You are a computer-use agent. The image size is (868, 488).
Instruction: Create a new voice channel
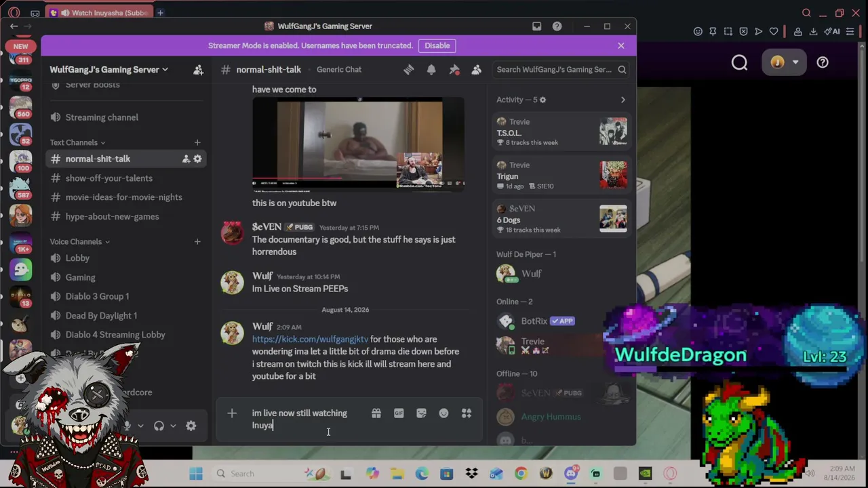coord(197,241)
